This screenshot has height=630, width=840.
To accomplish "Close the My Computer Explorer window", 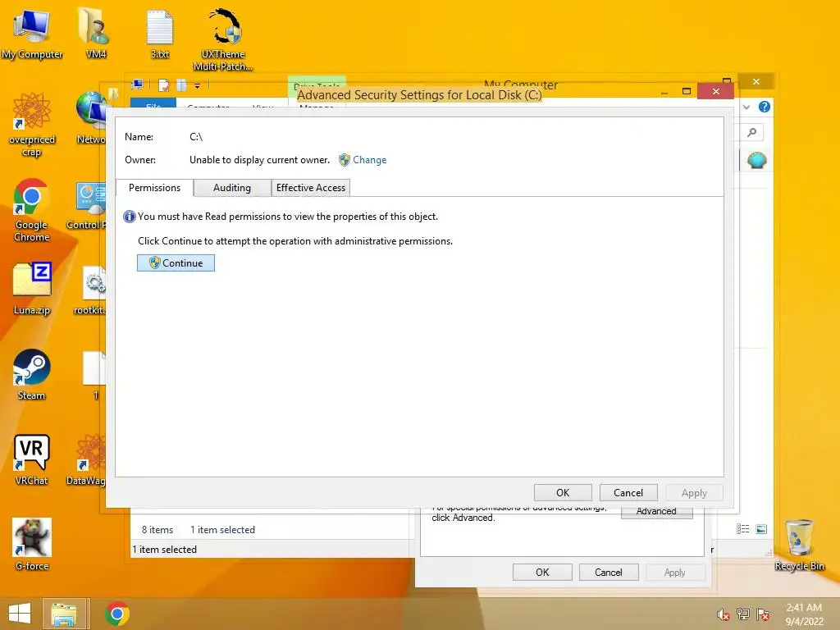I will [x=756, y=81].
